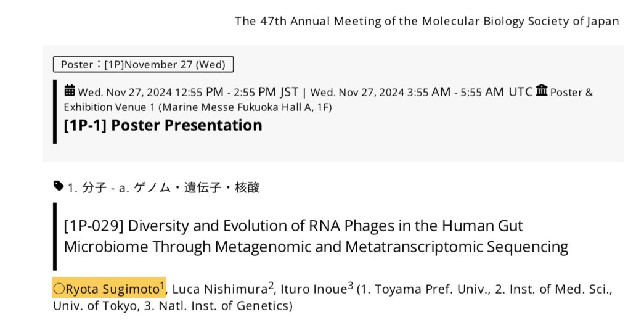644x325 pixels.
Task: Open the [1P-1] Poster Presentation session heading
Action: 163,125
